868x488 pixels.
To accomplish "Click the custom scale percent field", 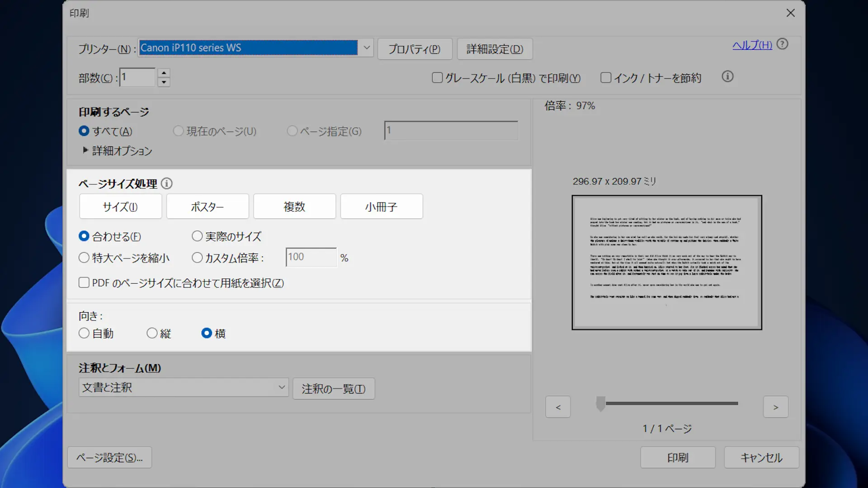I will (x=311, y=257).
